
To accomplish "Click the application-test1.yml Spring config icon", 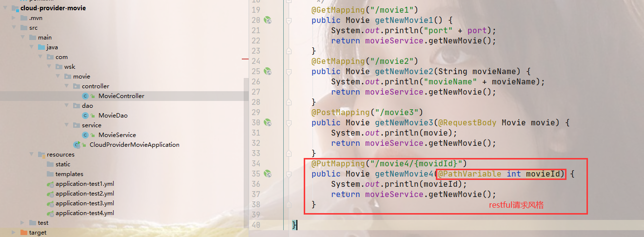I will [50, 184].
